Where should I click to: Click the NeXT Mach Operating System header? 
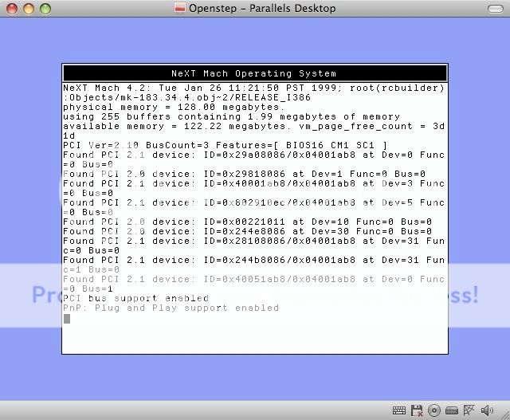[x=254, y=73]
